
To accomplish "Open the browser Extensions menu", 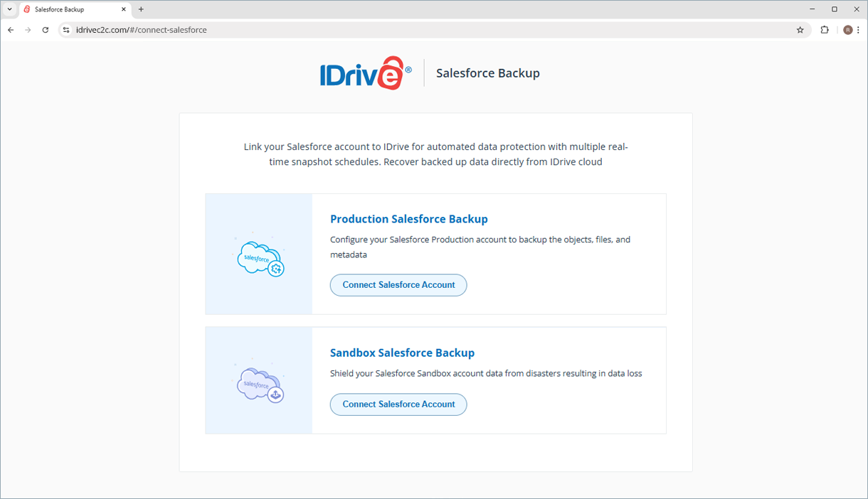I will tap(825, 30).
